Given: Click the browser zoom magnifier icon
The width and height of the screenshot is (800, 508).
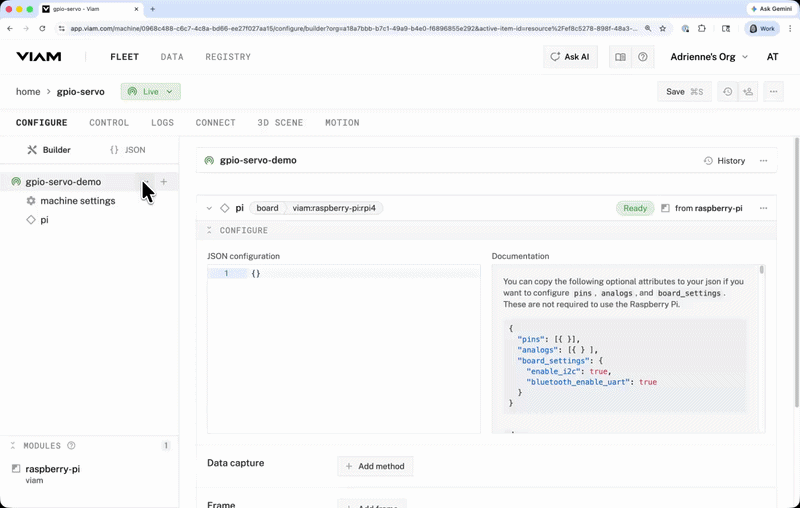Looking at the screenshot, I should tap(648, 29).
